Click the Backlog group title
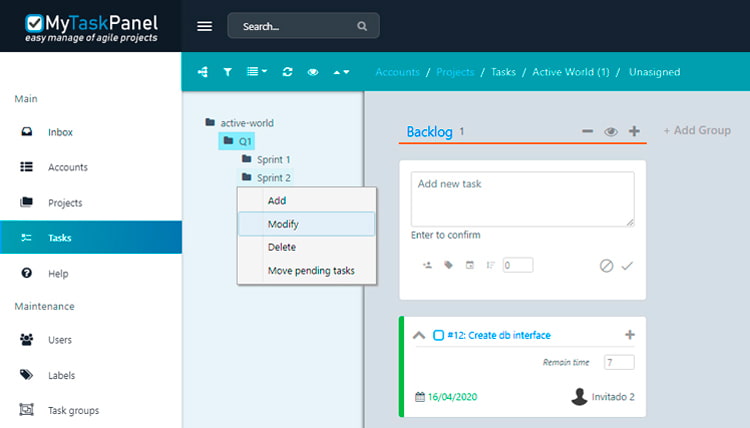 [x=430, y=132]
